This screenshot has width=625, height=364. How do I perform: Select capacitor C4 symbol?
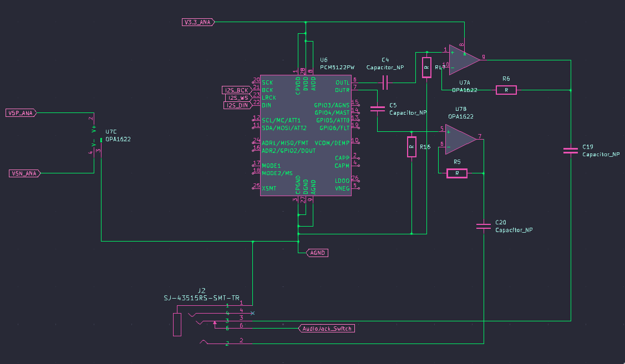385,83
